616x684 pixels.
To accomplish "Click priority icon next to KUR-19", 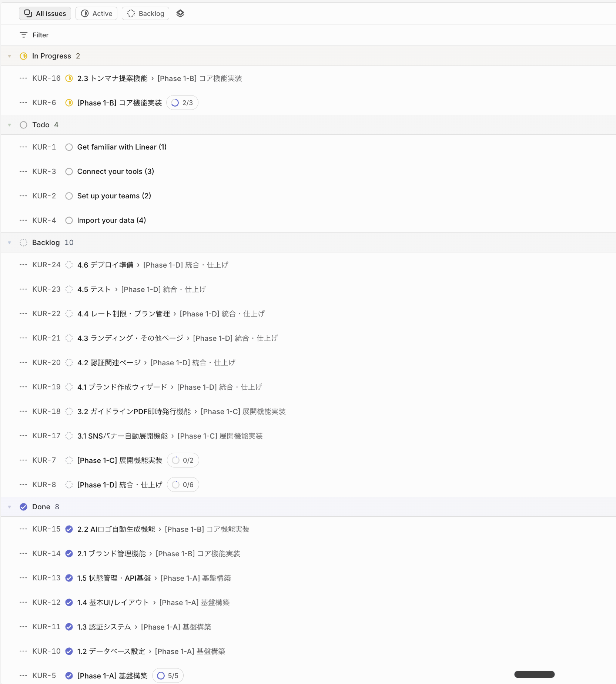I will click(23, 387).
